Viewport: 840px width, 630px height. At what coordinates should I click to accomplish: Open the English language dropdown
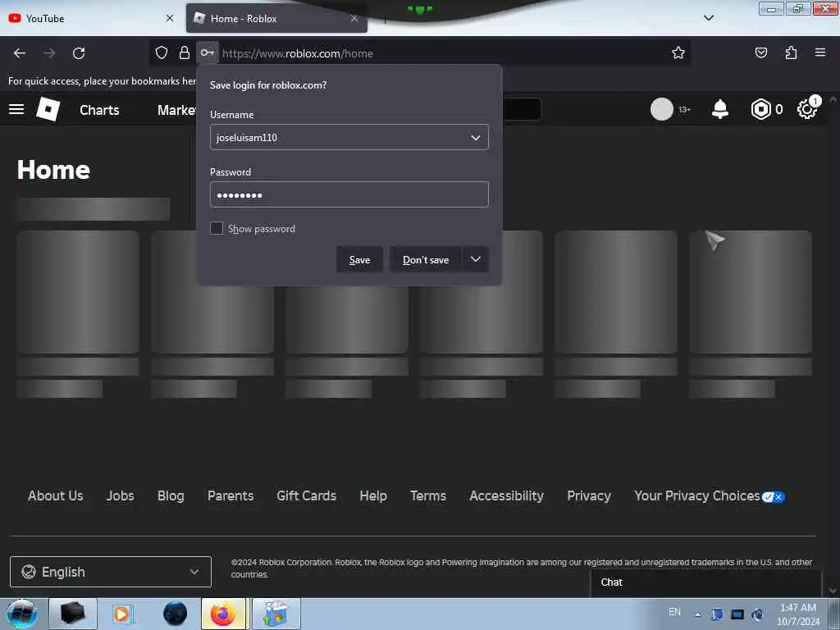111,572
